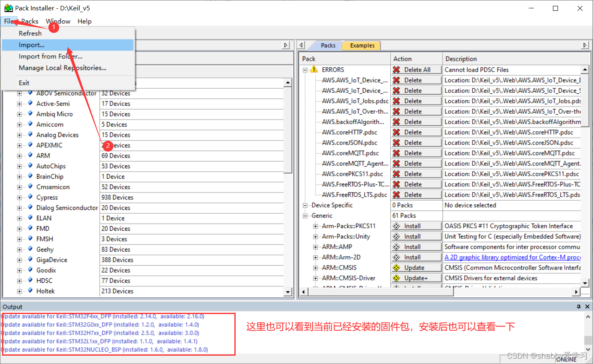This screenshot has height=364, width=593.
Task: Install the ARM::AMP pack
Action: coord(417,247)
